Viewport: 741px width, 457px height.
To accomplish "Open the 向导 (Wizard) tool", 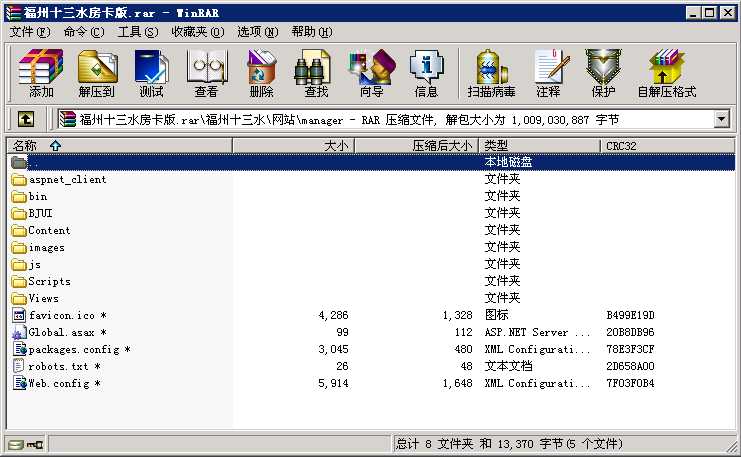I will click(372, 73).
